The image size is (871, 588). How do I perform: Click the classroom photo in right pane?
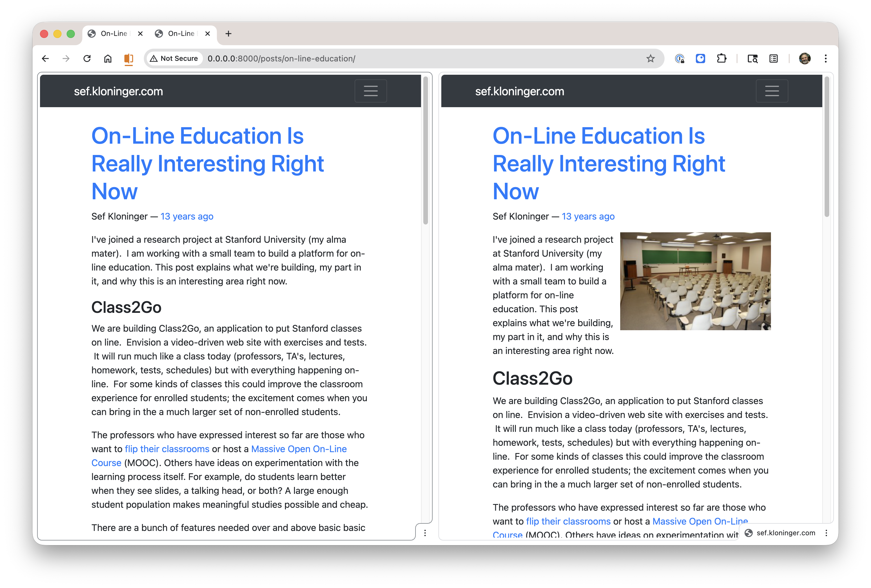(695, 281)
